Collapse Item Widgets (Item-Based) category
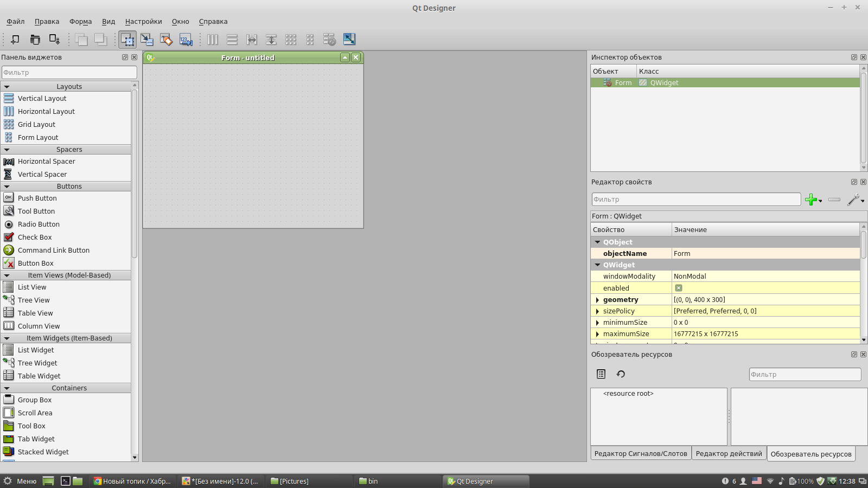The width and height of the screenshot is (868, 488). 7,338
